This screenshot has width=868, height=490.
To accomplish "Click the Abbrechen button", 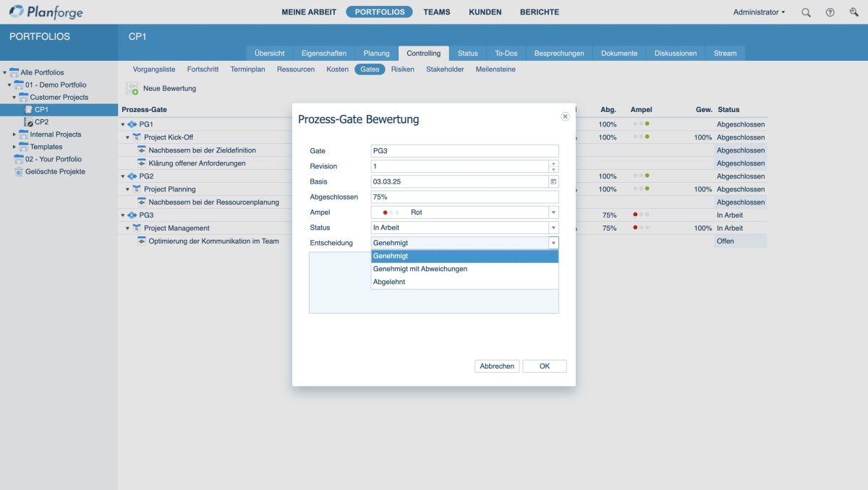I will click(x=497, y=366).
